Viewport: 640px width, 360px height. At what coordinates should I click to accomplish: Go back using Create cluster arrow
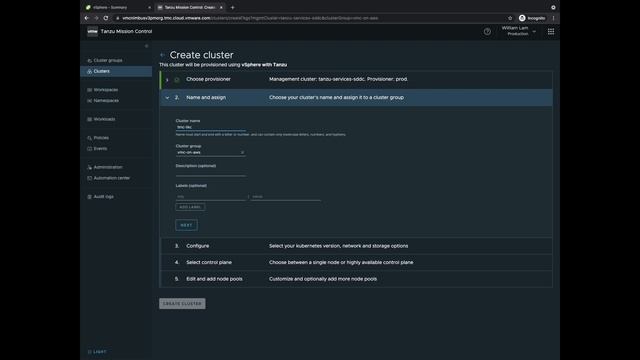tap(162, 55)
